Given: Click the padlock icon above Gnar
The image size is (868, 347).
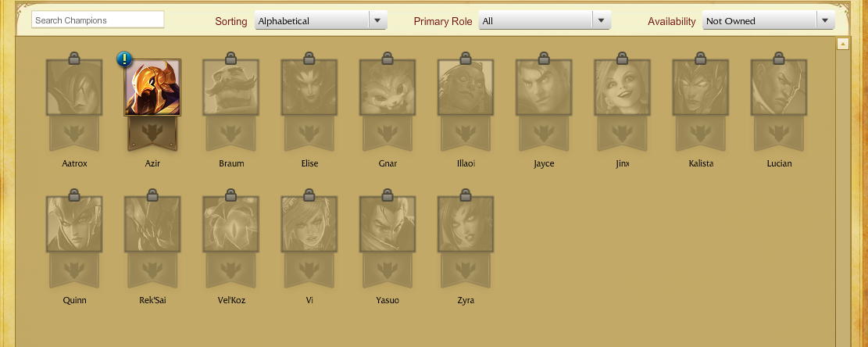Looking at the screenshot, I should click(388, 57).
